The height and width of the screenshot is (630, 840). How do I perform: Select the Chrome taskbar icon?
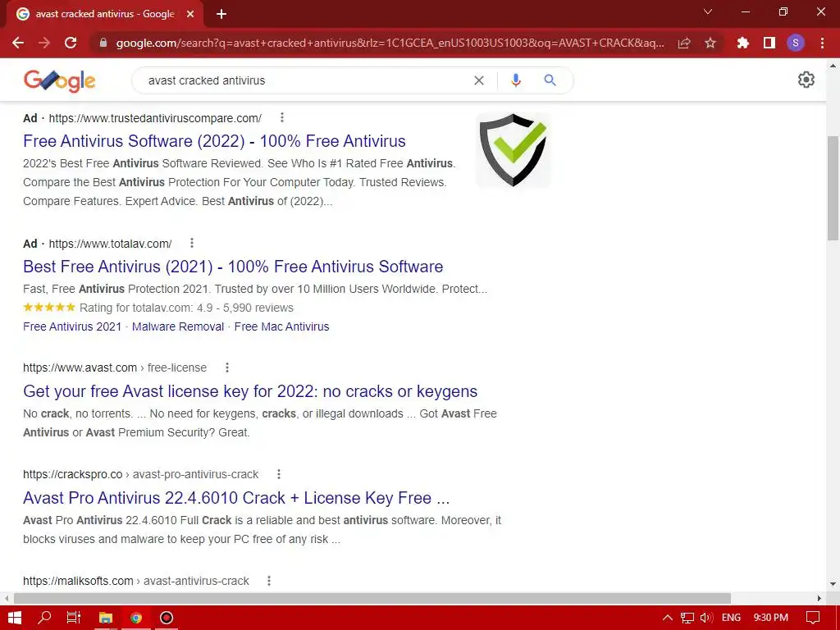click(x=136, y=618)
